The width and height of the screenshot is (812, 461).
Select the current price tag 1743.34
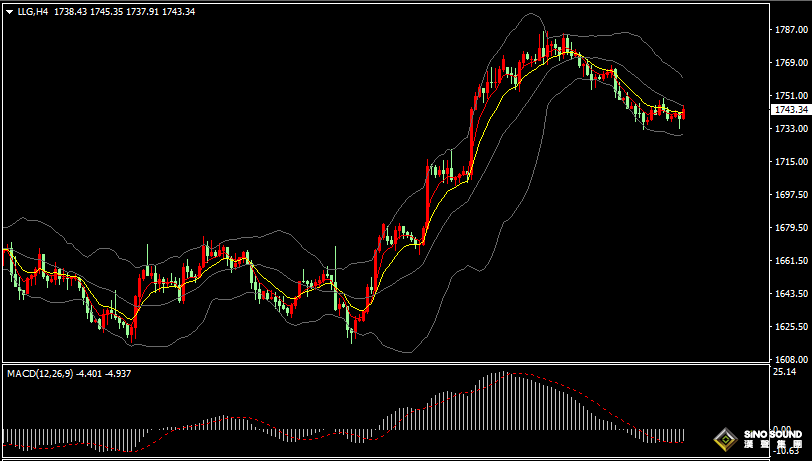tap(790, 110)
